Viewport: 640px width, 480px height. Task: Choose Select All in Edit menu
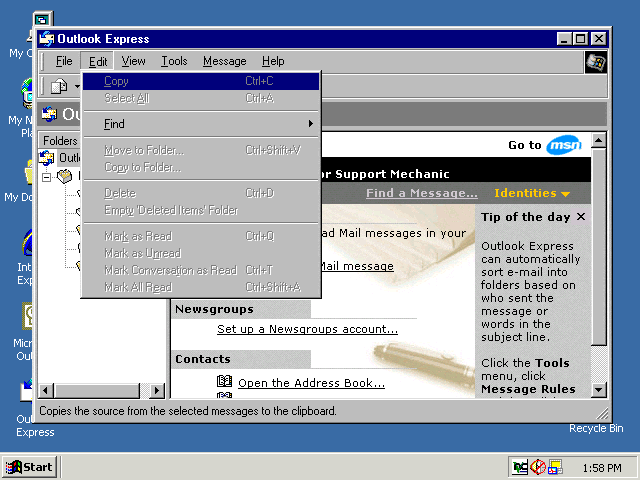(x=201, y=98)
